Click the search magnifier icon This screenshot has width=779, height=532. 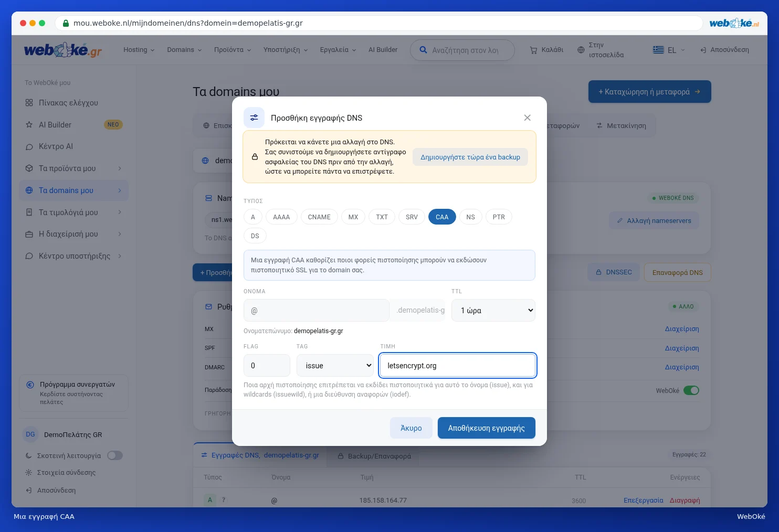(423, 50)
